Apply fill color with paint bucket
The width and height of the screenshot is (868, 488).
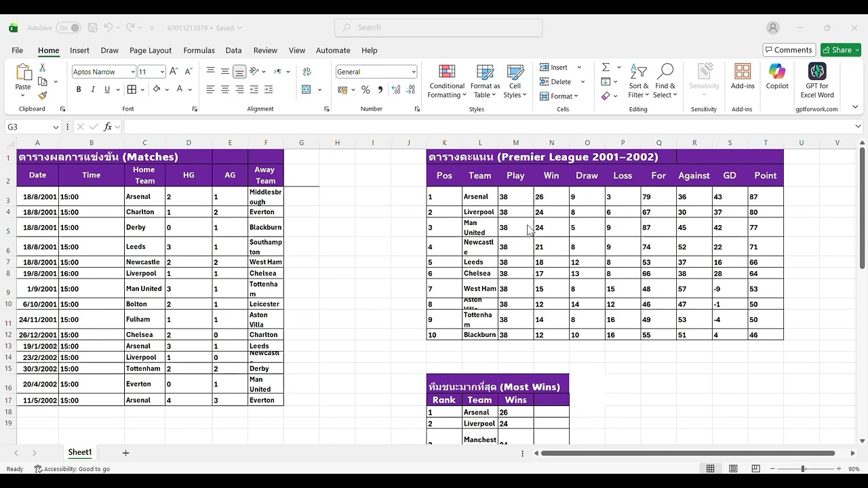[157, 89]
